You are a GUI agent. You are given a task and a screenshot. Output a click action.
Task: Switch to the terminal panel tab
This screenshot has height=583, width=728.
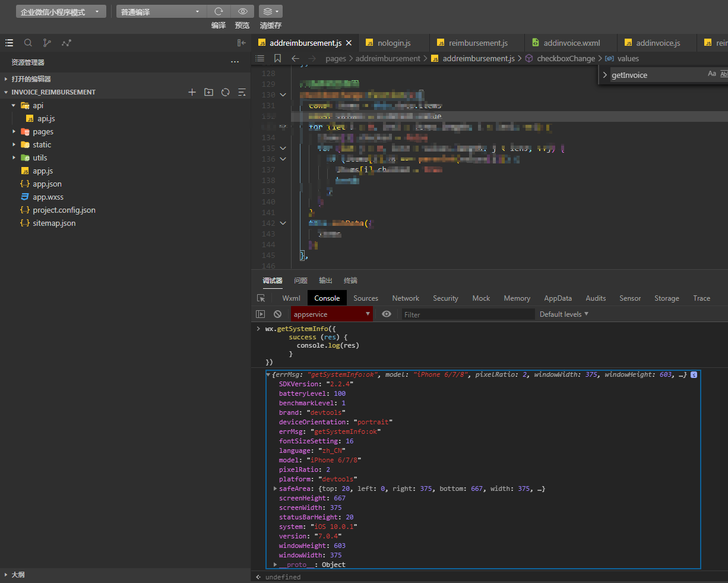[350, 281]
